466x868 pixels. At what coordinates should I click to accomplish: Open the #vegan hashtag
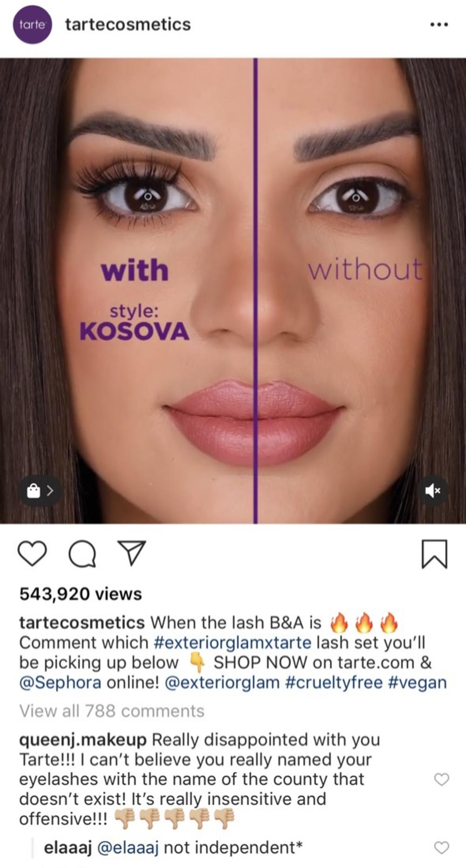[417, 683]
